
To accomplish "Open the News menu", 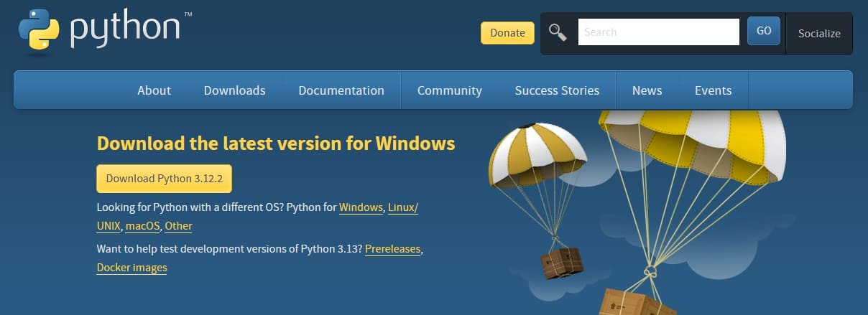I will coord(647,90).
